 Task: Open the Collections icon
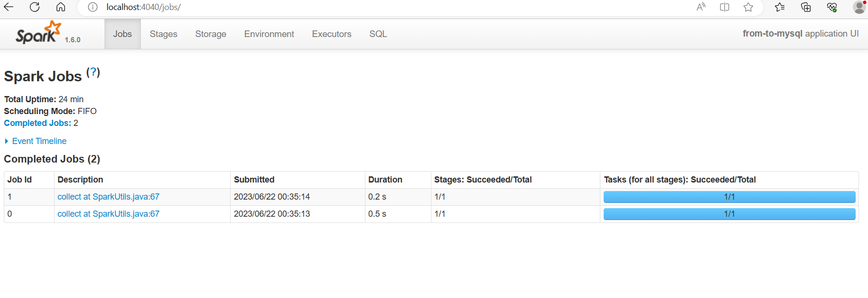point(806,7)
